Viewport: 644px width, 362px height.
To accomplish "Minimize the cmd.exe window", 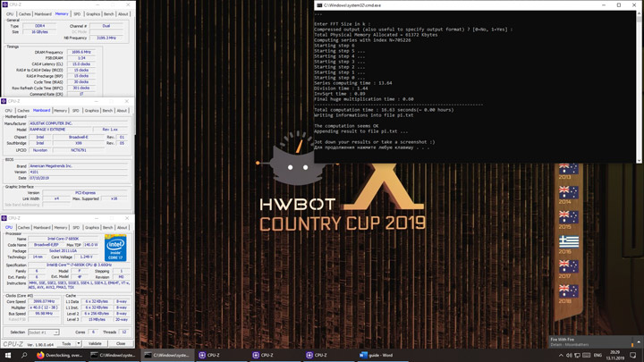I will [604, 5].
